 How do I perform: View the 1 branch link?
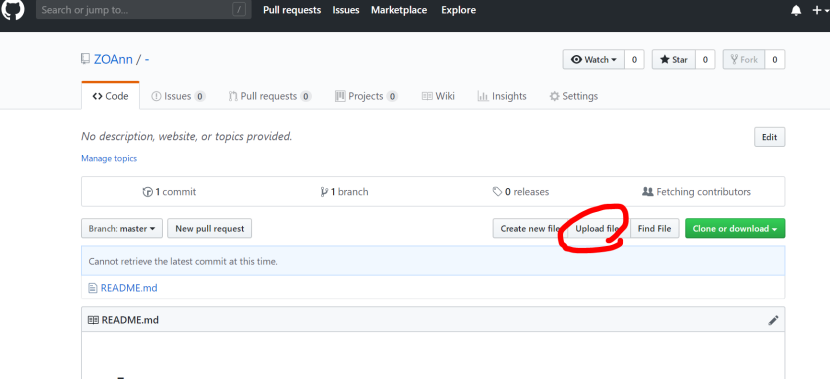(x=344, y=192)
